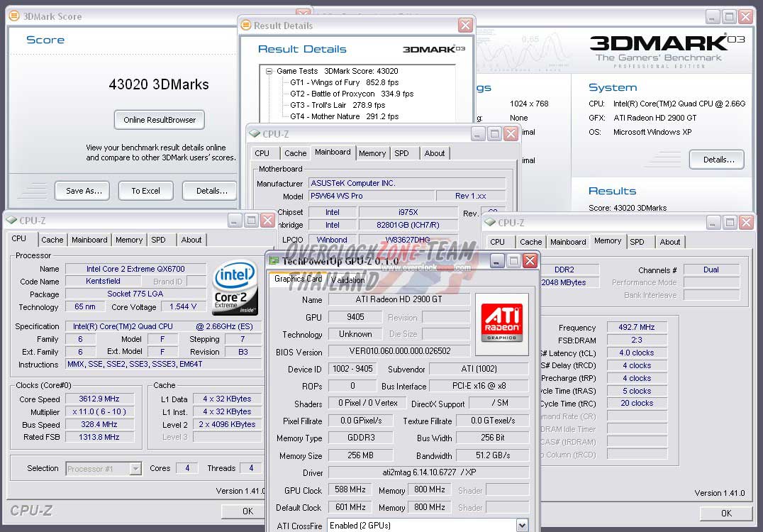This screenshot has height=532, width=763.
Task: Click the P5W64 WS Pro model field
Action: coord(372,196)
